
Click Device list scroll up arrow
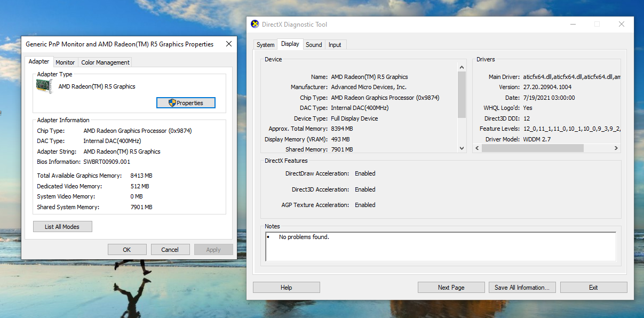tap(462, 67)
